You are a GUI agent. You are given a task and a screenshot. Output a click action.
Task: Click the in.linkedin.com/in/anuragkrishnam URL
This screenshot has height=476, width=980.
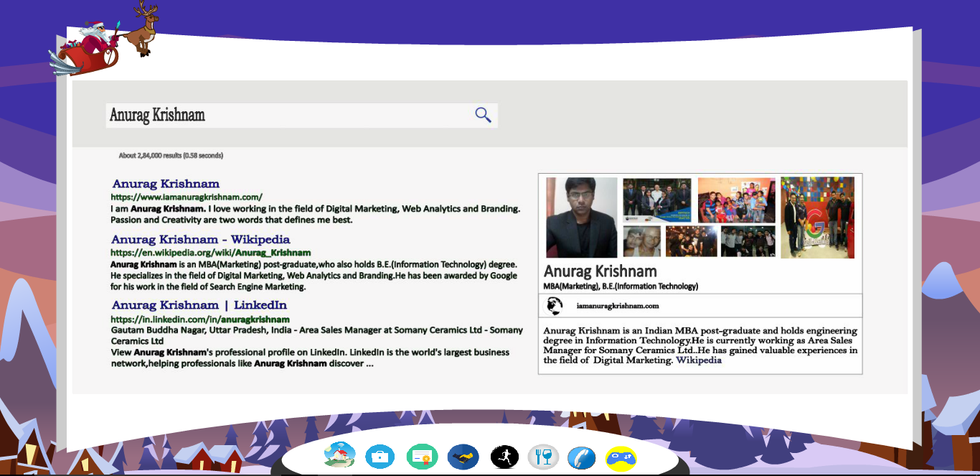(x=200, y=319)
